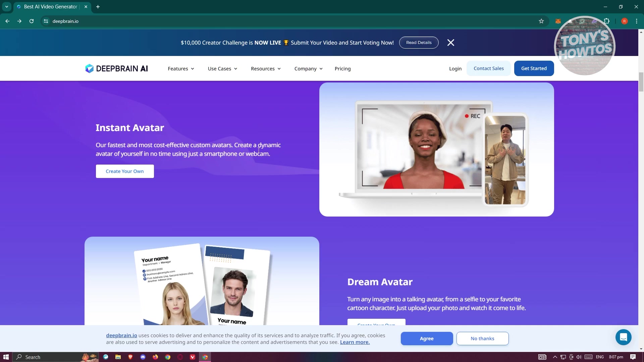Expand the Features dropdown menu

point(181,69)
